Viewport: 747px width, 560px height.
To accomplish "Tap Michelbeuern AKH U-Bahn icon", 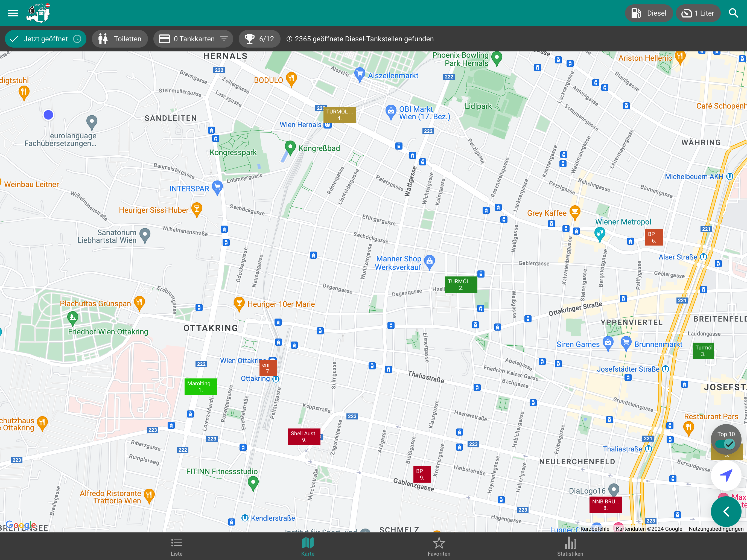I will coord(730,176).
